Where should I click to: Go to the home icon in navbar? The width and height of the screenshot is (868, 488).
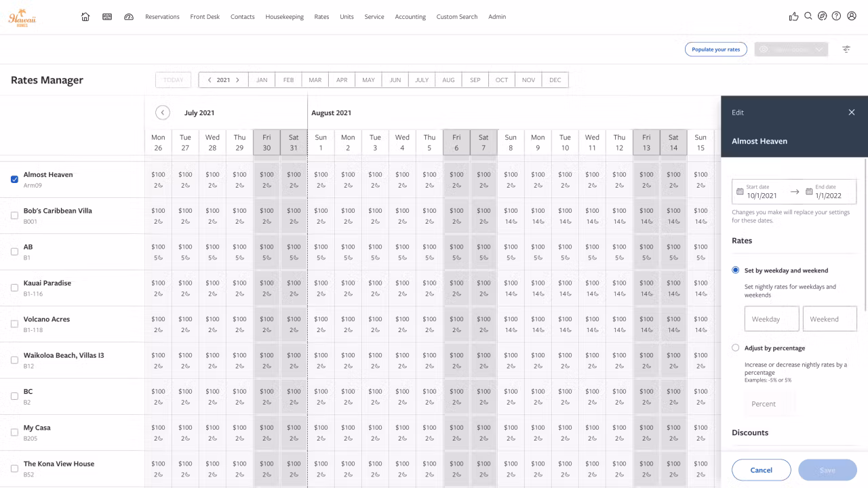[85, 17]
